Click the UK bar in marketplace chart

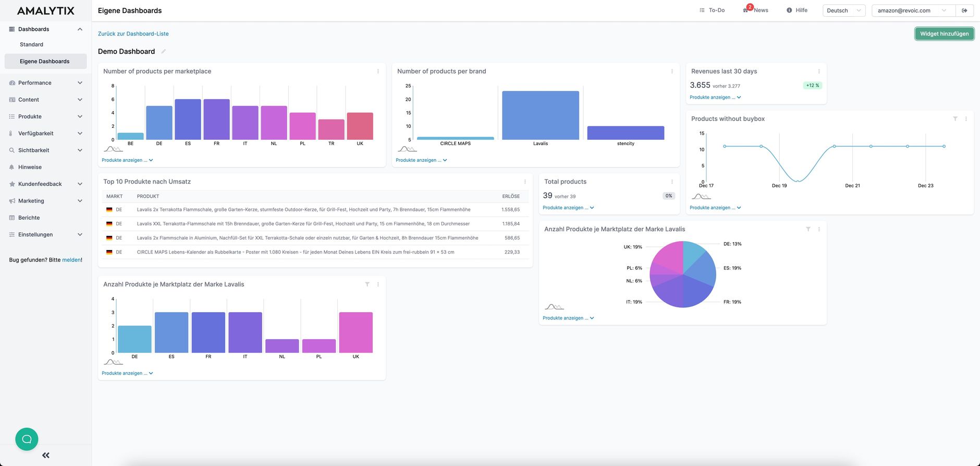[360, 126]
